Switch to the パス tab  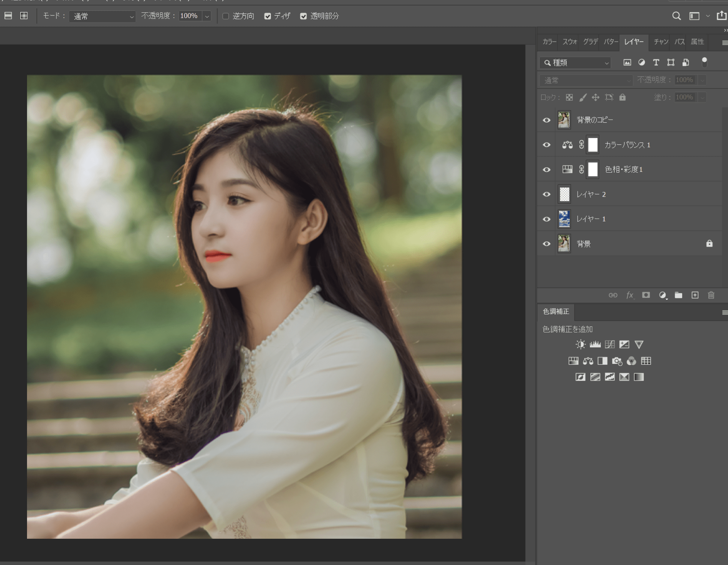[679, 42]
